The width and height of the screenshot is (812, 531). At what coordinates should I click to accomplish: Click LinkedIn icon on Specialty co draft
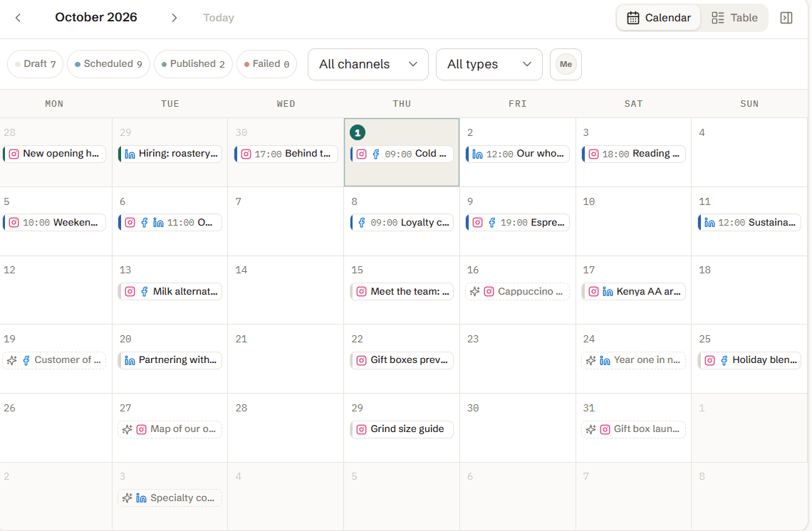[x=141, y=498]
